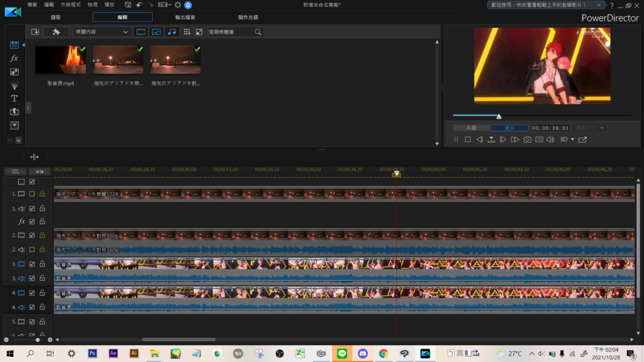Enable video track 1 checkbox
This screenshot has width=644, height=362.
pyautogui.click(x=32, y=194)
